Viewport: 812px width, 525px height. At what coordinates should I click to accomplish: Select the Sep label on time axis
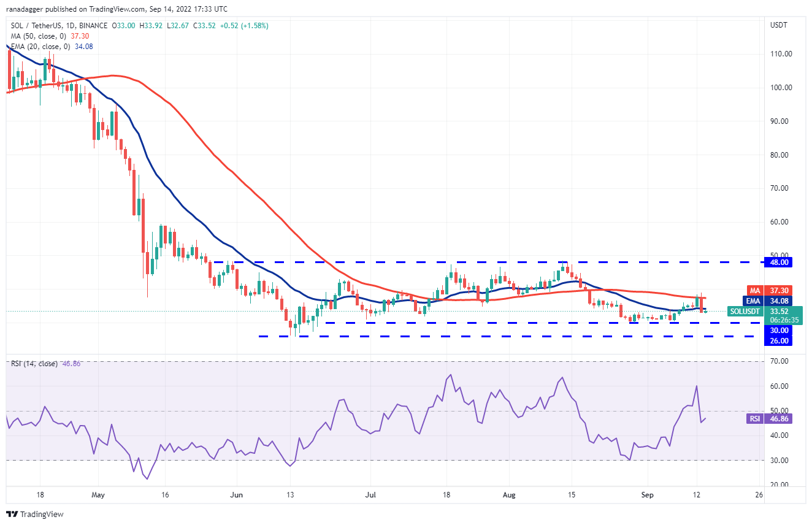point(645,494)
